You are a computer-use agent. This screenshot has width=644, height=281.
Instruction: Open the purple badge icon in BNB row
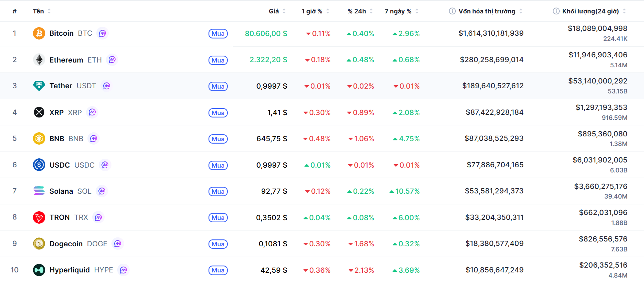[94, 138]
